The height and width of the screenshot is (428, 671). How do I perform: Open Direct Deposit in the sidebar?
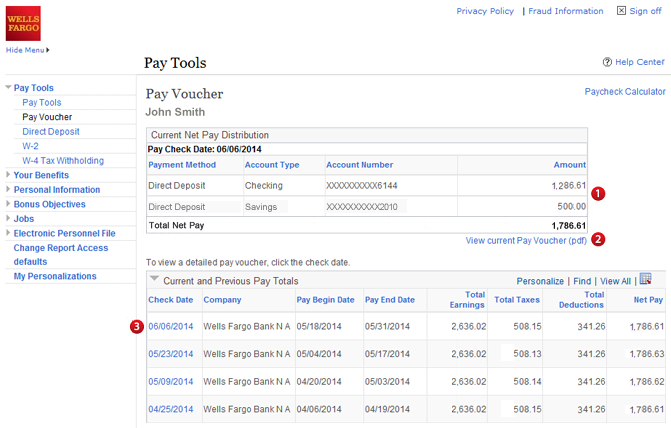coord(51,132)
